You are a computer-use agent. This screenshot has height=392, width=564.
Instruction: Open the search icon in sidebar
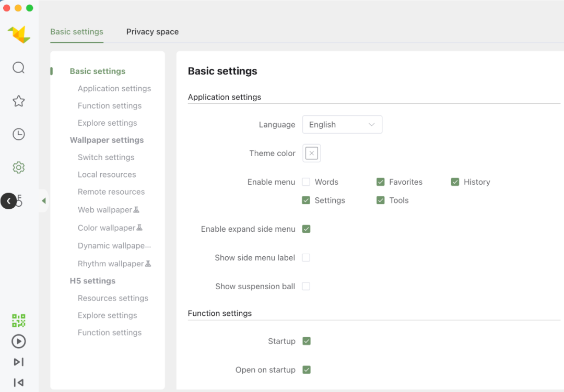click(19, 68)
